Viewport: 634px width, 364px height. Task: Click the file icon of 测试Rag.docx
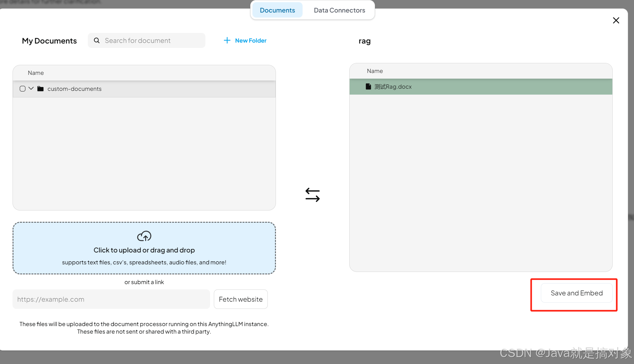click(368, 86)
